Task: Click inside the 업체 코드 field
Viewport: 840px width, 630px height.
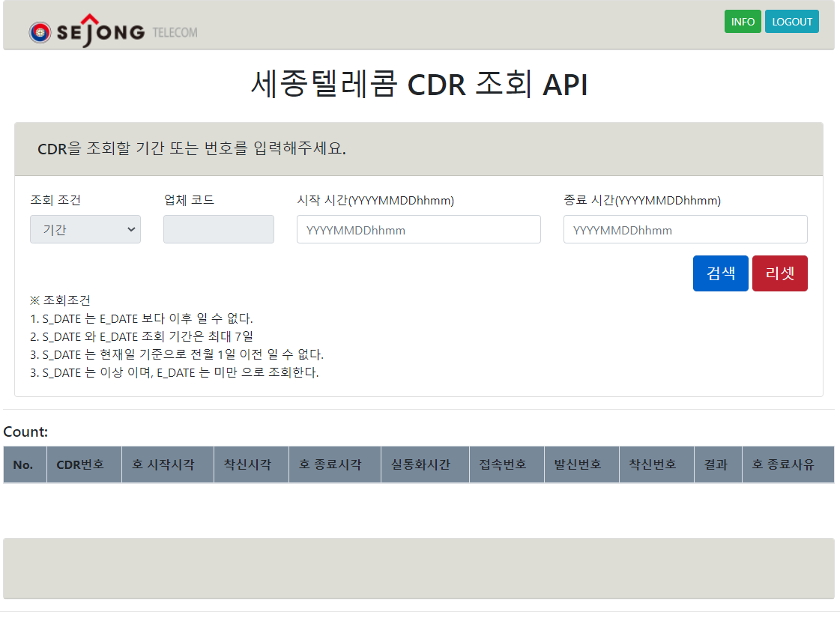Action: 218,229
